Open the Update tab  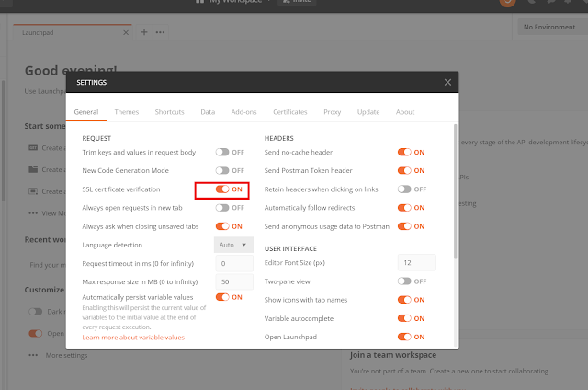point(368,112)
